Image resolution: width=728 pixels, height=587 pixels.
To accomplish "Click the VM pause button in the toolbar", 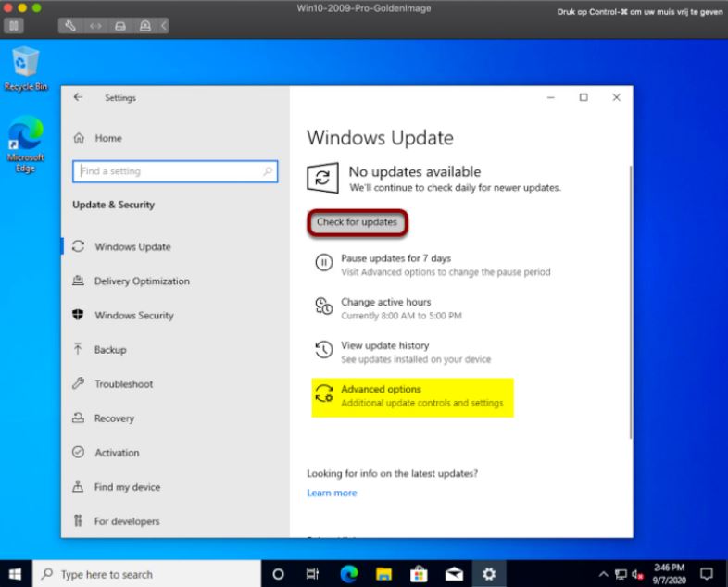I will click(x=14, y=26).
